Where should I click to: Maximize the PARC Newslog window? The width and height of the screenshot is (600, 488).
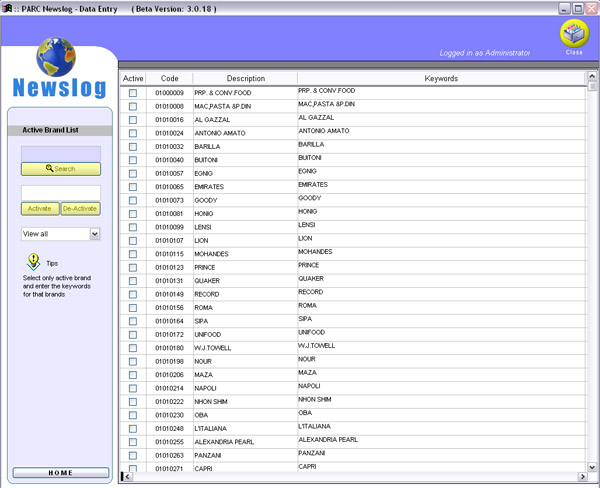point(578,8)
